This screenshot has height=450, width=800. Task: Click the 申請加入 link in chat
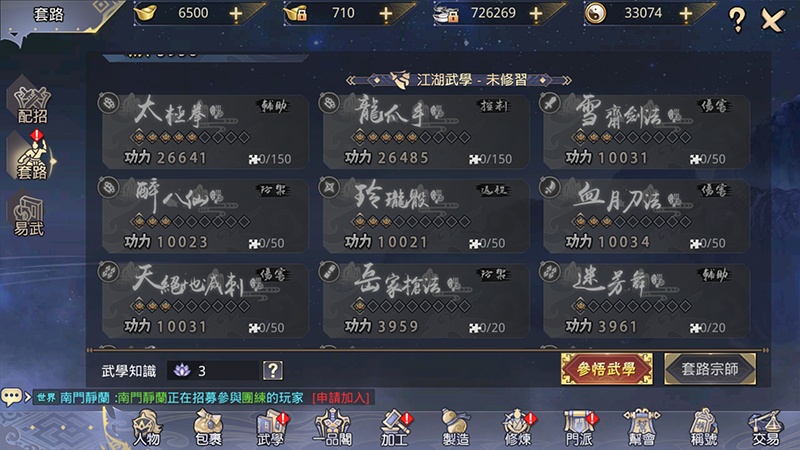(x=341, y=397)
